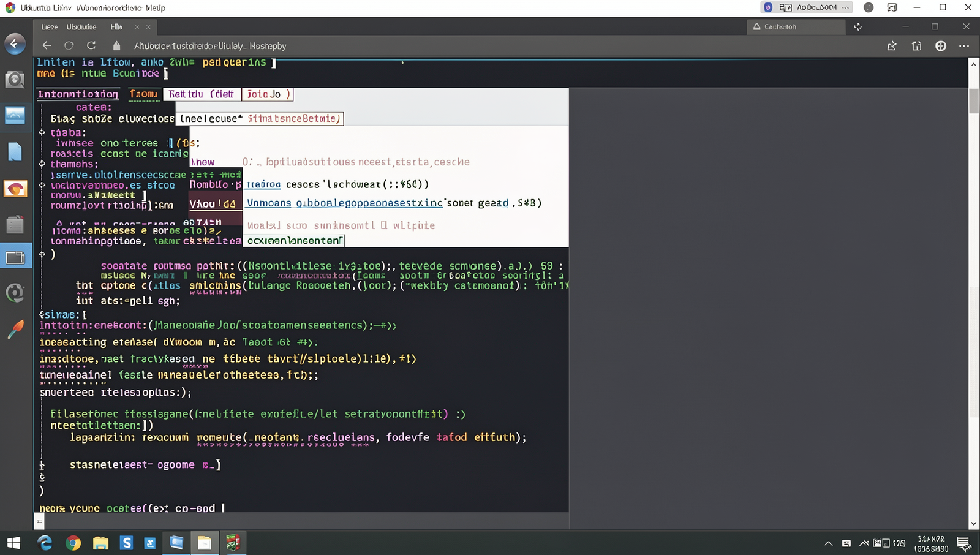Switch to the 'Lieve' tab

point(49,27)
